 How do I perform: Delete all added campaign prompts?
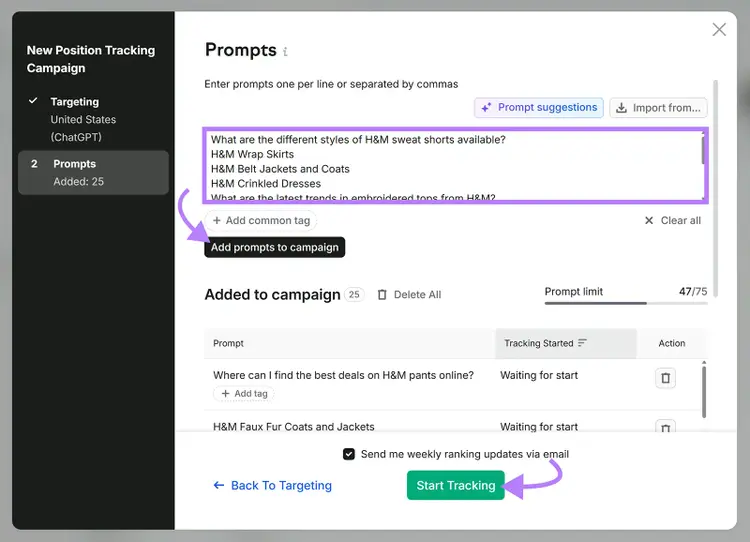(409, 295)
